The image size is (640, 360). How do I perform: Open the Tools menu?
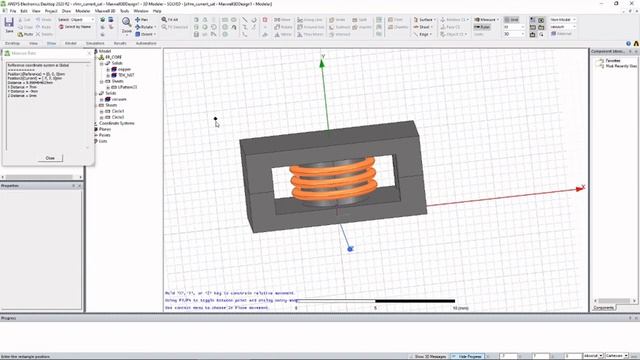124,11
